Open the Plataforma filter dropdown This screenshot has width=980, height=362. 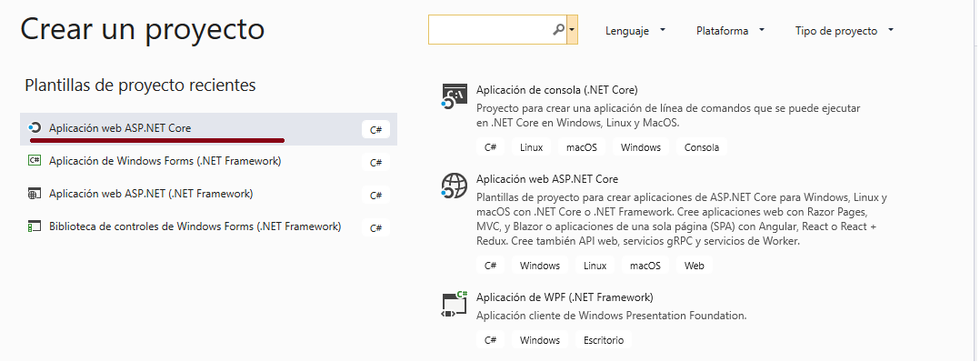click(731, 31)
